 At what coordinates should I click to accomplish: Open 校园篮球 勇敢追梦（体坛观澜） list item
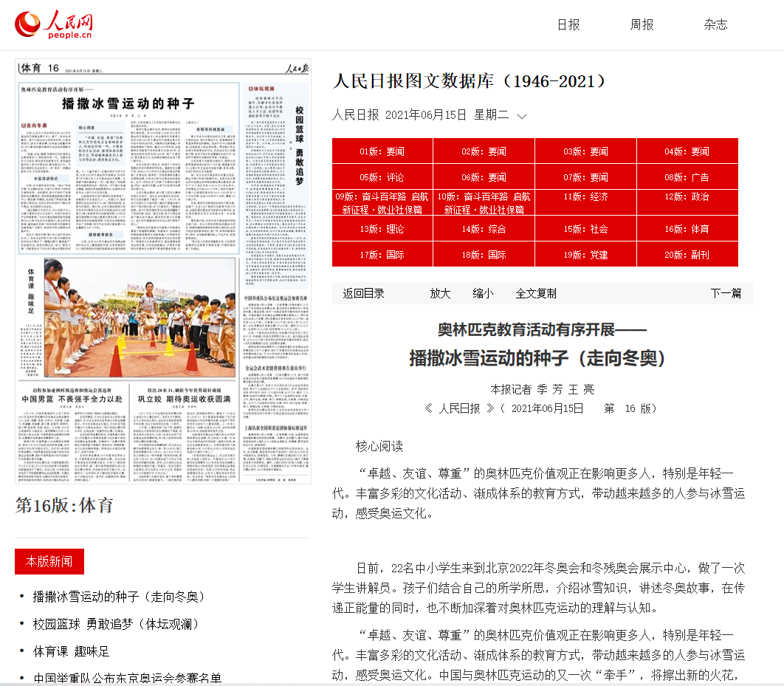pyautogui.click(x=116, y=624)
